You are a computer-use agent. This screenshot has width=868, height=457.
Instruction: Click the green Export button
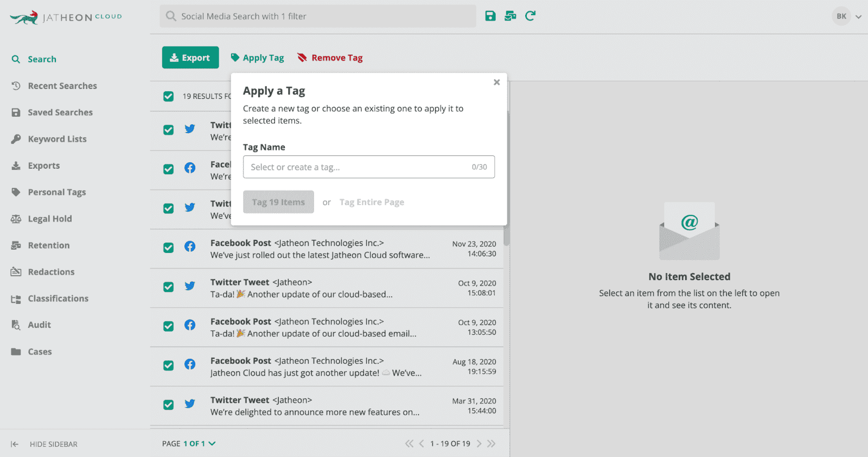[190, 58]
